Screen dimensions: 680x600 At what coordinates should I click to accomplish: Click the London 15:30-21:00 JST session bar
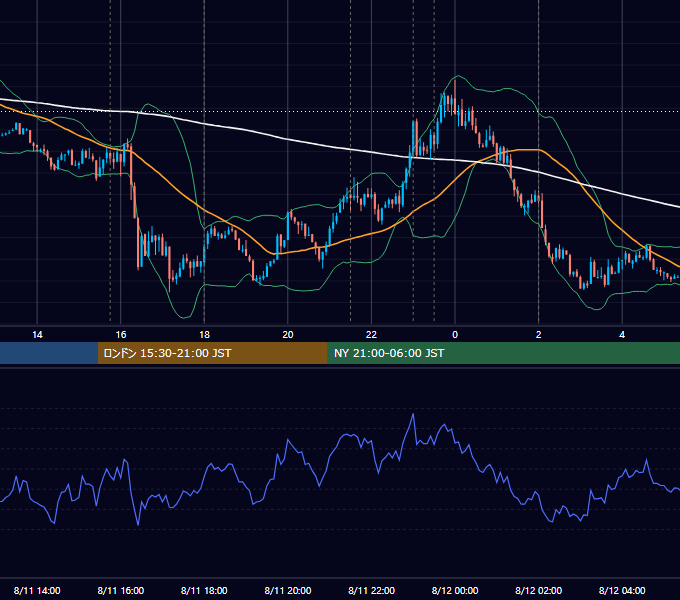click(212, 353)
